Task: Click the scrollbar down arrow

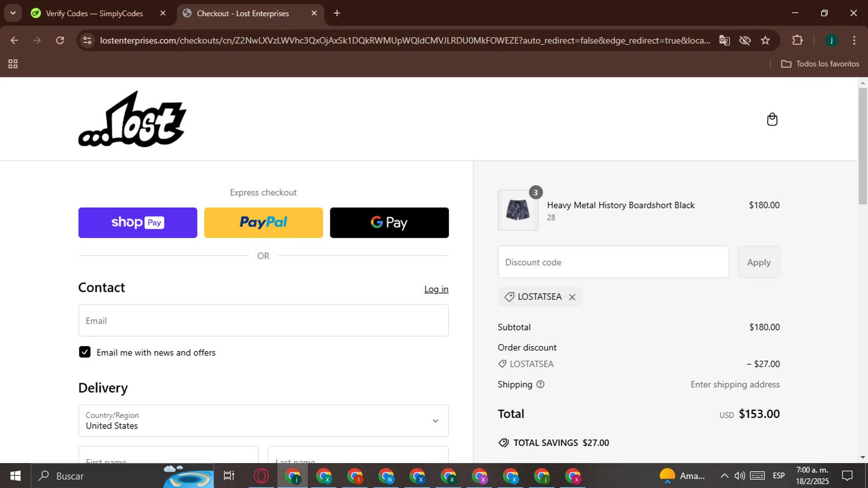Action: [x=863, y=457]
